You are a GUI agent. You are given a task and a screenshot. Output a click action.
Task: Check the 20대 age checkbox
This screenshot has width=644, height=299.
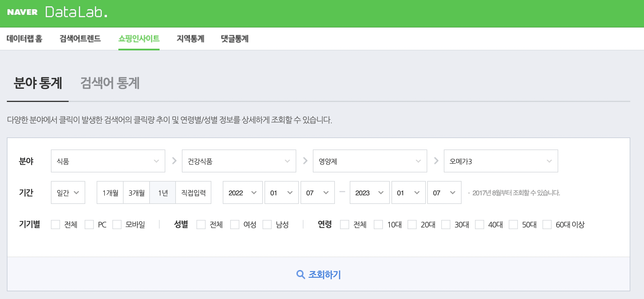coord(412,225)
